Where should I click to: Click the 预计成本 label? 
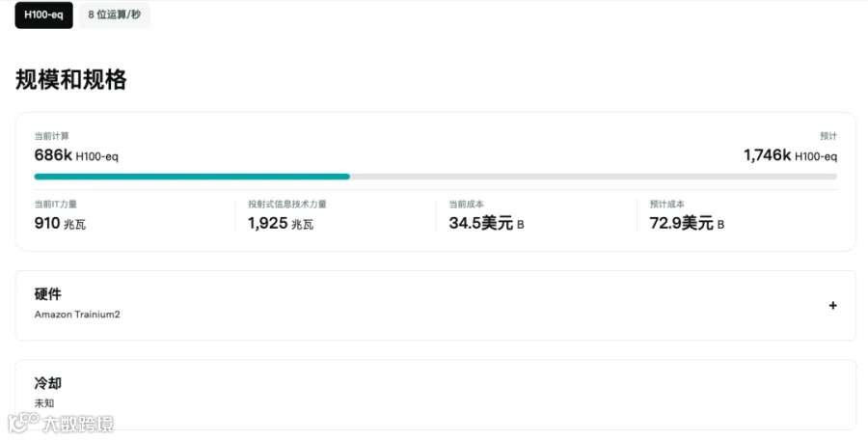click(x=667, y=204)
